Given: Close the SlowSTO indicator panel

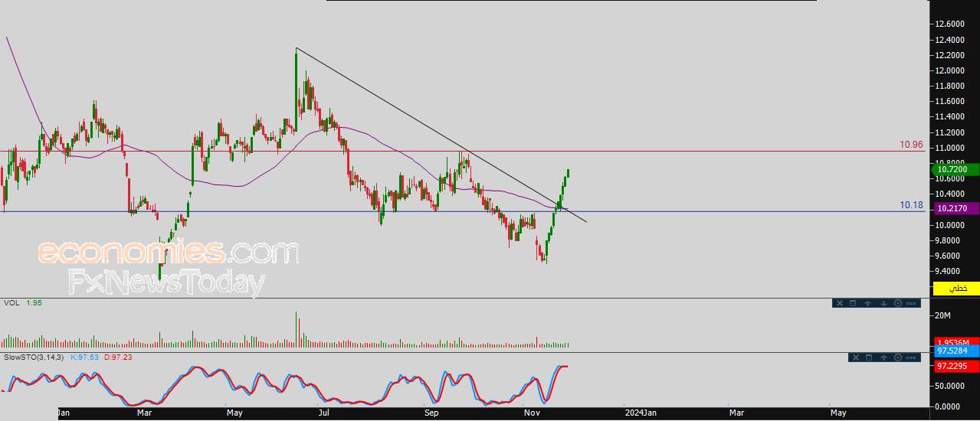Looking at the screenshot, I should pos(856,357).
